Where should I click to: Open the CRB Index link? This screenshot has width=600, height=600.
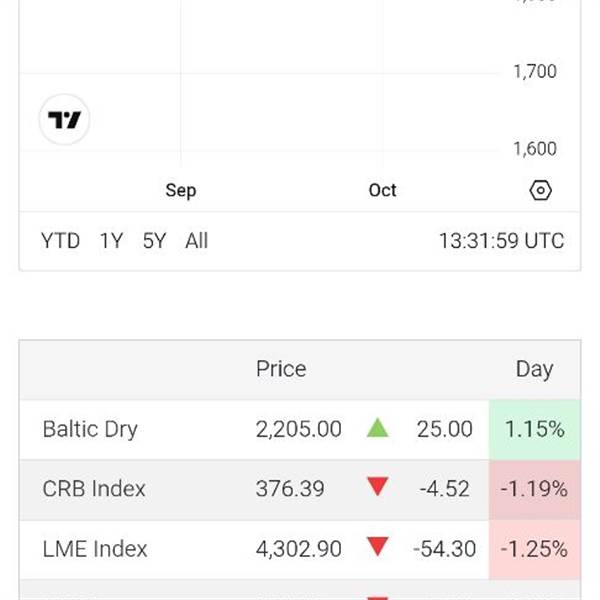[94, 489]
